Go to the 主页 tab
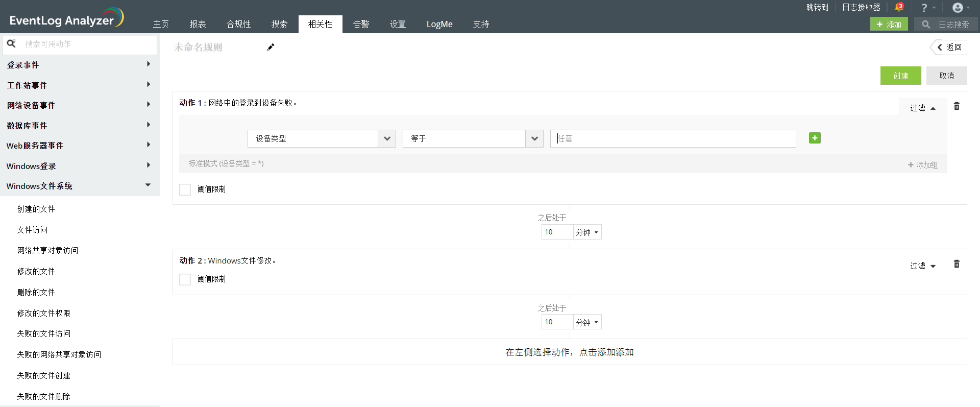This screenshot has height=407, width=980. (x=161, y=24)
